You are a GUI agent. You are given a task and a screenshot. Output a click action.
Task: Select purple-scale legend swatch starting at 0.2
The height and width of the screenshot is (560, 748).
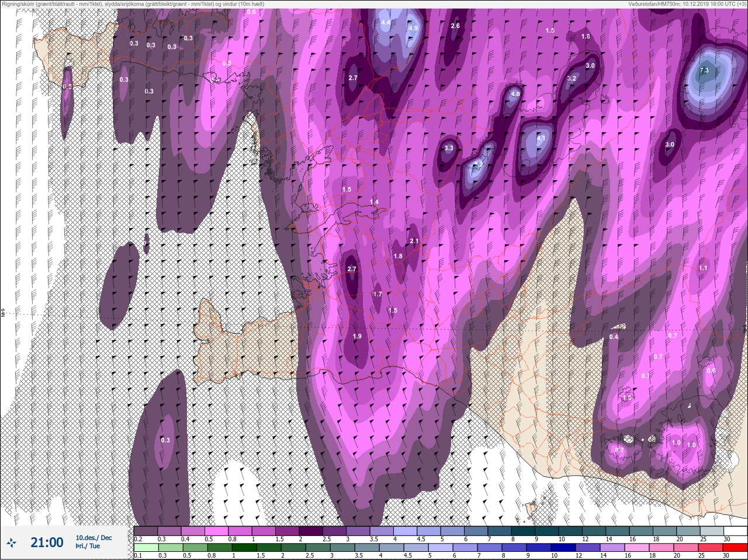(146, 531)
